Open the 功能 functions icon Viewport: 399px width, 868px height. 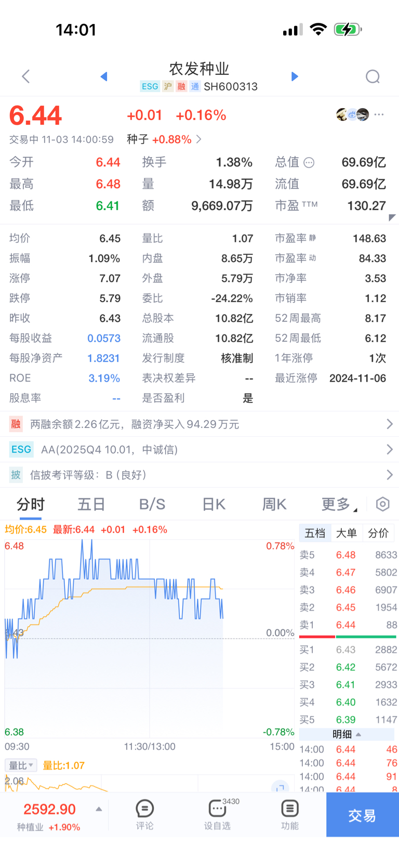click(x=289, y=815)
